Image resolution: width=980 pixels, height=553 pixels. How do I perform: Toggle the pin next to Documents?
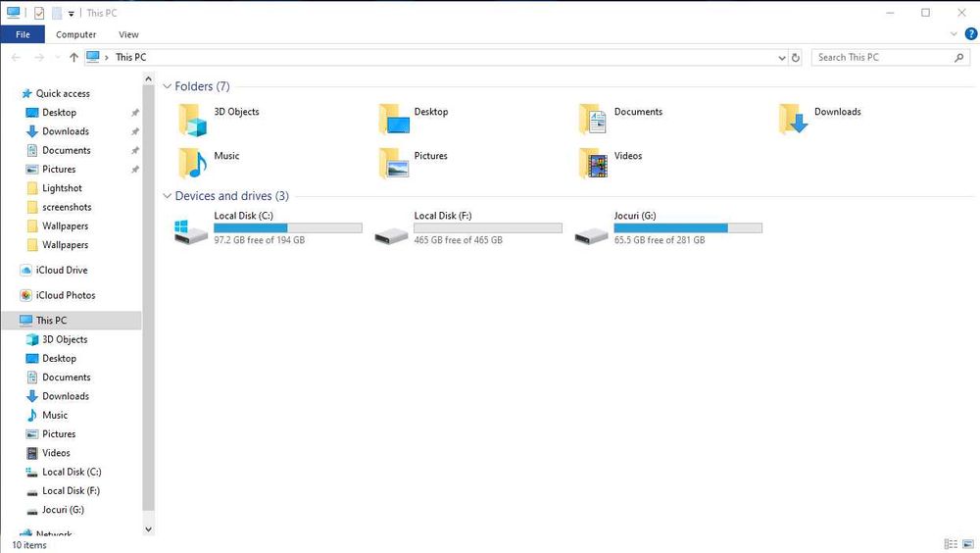[135, 150]
